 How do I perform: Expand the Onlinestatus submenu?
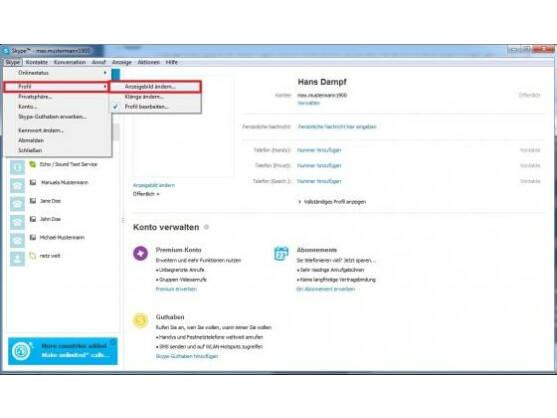[x=58, y=73]
